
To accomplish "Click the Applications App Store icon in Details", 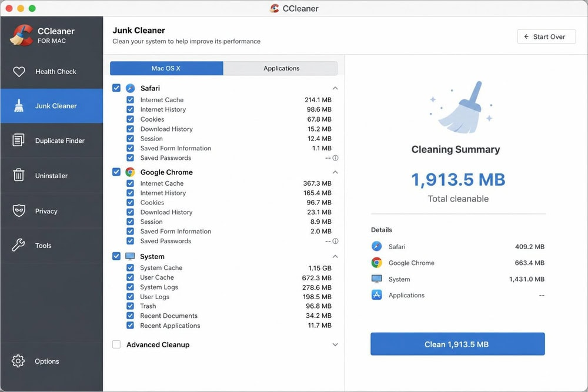I will [376, 295].
